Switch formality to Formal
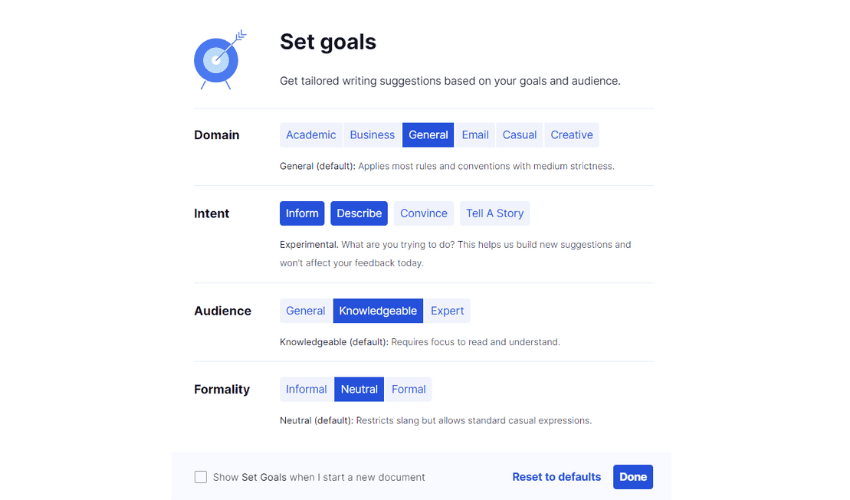The height and width of the screenshot is (500, 850). click(x=408, y=389)
